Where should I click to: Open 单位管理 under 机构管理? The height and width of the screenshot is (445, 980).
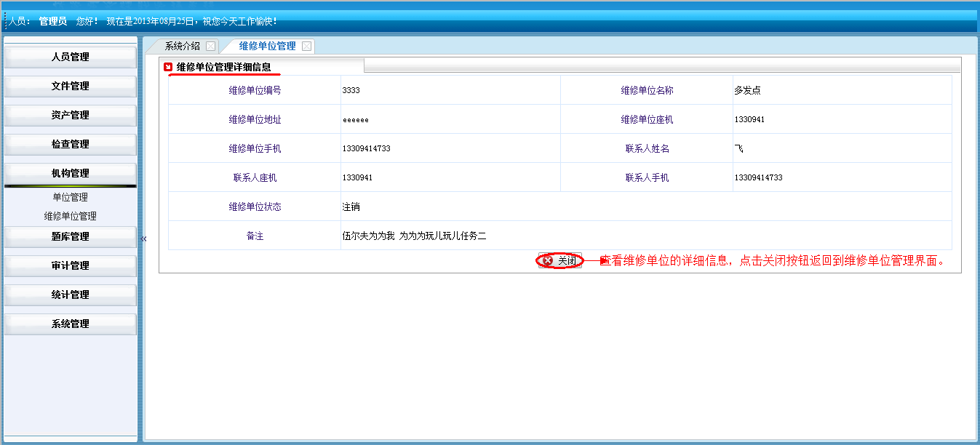70,197
